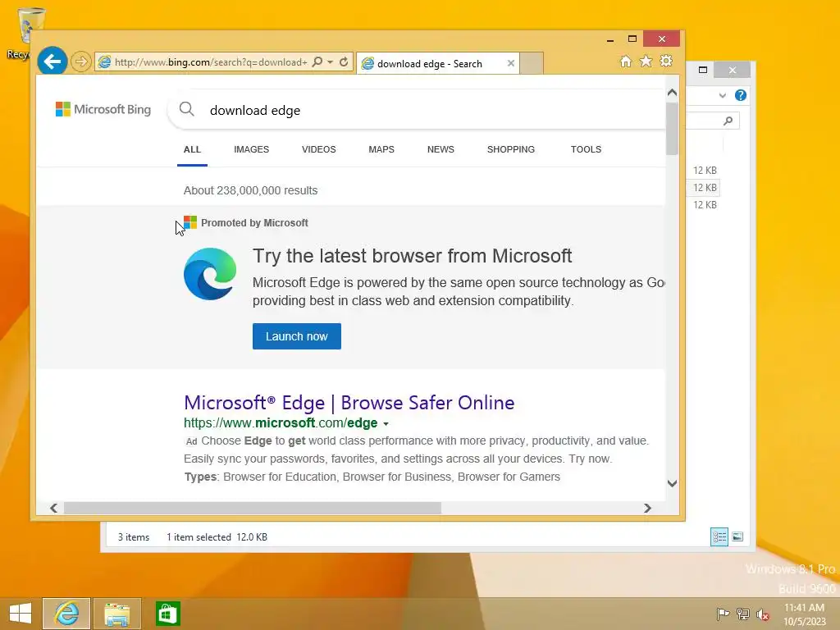
Task: Click the search magnifier in the address bar
Action: coord(317,62)
